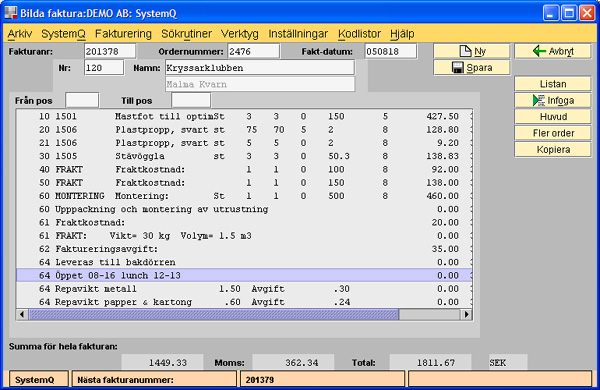
Task: Maximize the Bilda faktura window
Action: tap(569, 13)
